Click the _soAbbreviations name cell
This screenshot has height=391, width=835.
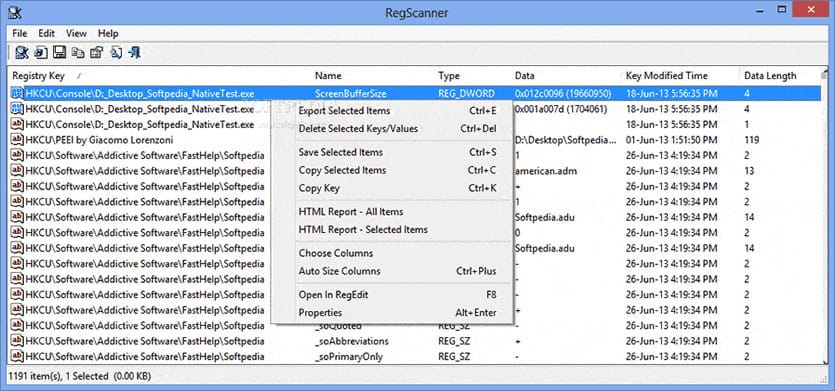(351, 341)
